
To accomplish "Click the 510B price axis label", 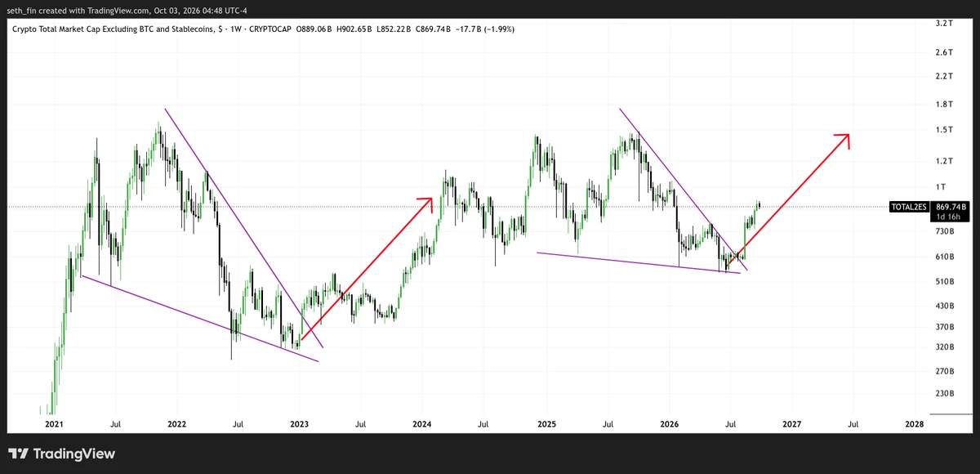I will click(946, 282).
